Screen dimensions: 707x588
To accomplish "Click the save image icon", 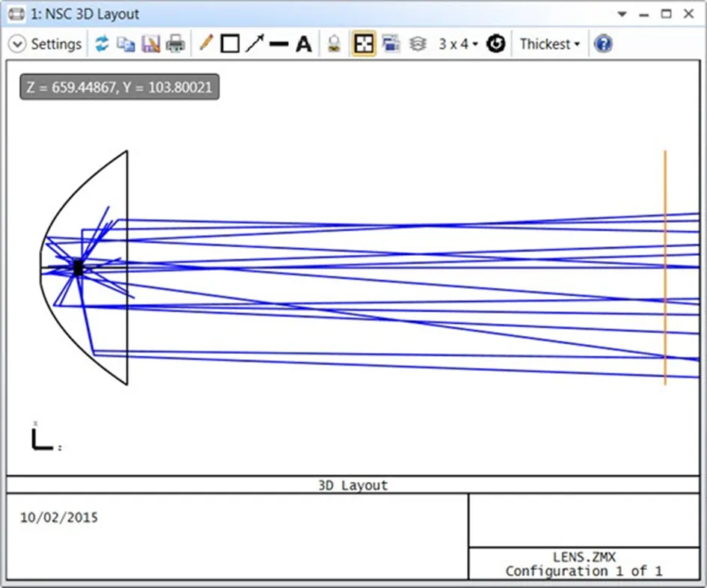I will [x=150, y=44].
